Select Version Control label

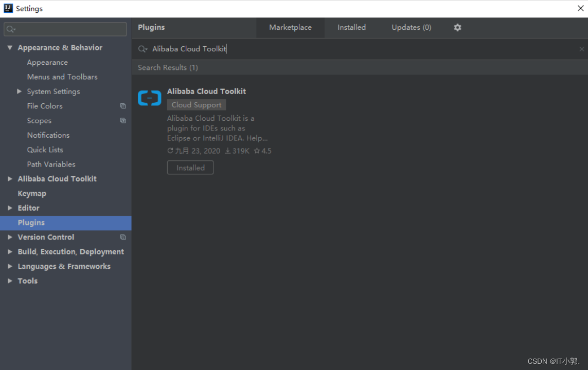46,237
